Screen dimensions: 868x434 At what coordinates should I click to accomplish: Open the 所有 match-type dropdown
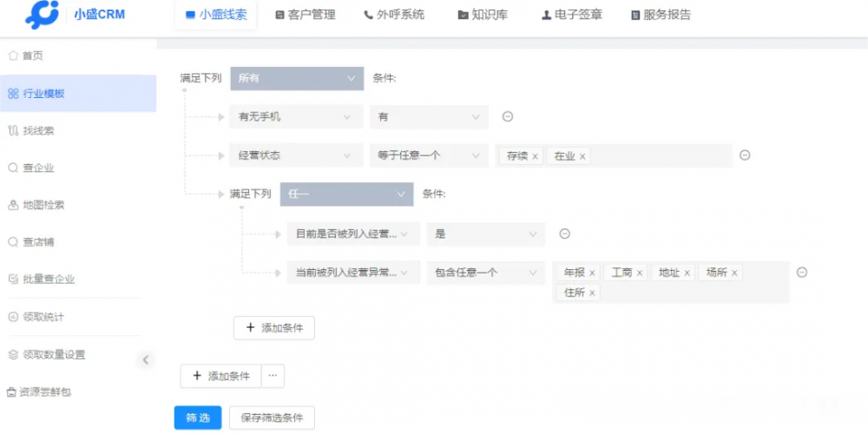pos(297,79)
